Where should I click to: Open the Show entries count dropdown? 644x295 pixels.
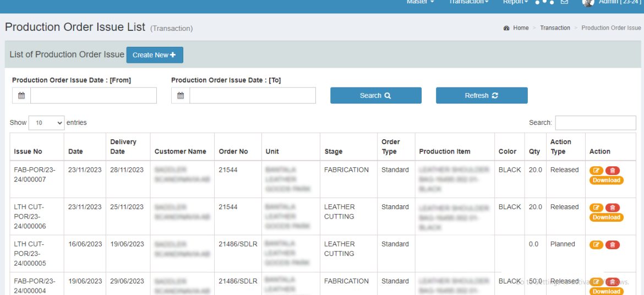click(x=46, y=123)
